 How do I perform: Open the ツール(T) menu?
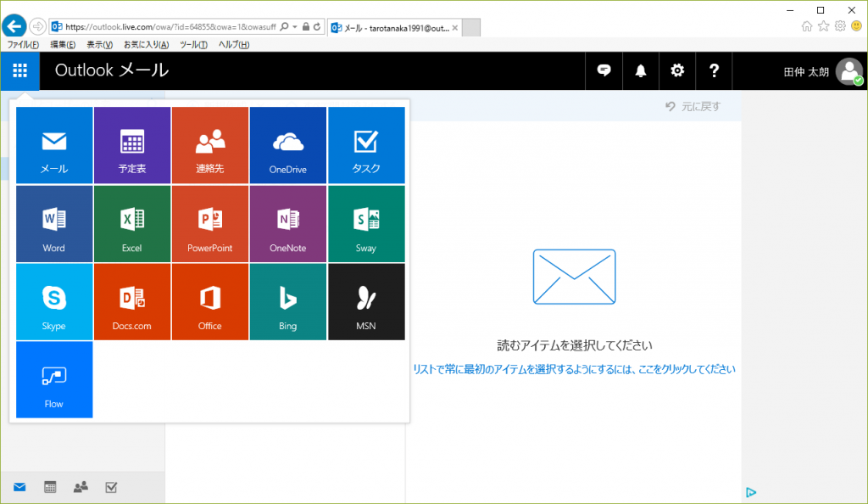[x=193, y=45]
